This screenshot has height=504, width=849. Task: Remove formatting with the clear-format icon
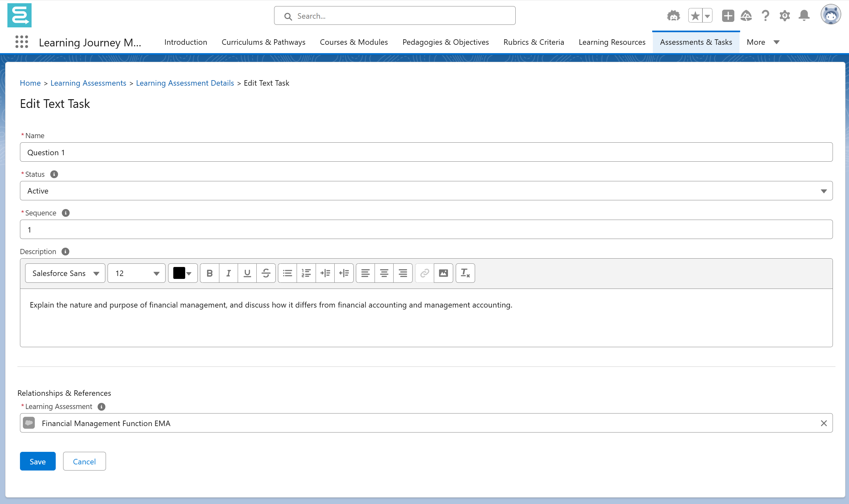[x=465, y=273]
